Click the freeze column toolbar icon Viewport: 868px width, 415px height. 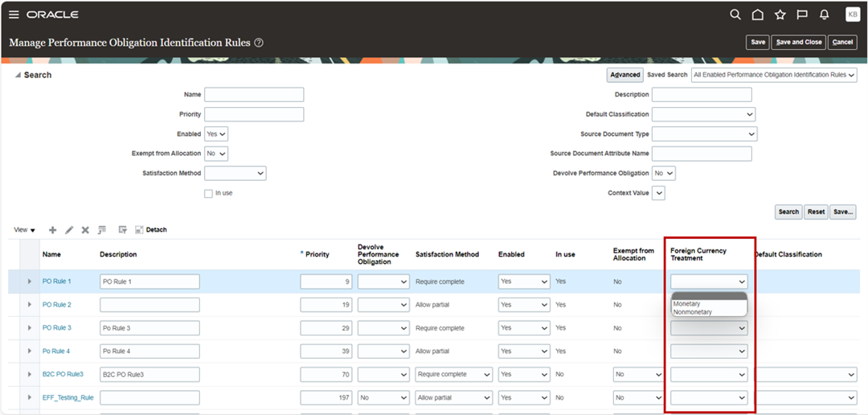(102, 229)
